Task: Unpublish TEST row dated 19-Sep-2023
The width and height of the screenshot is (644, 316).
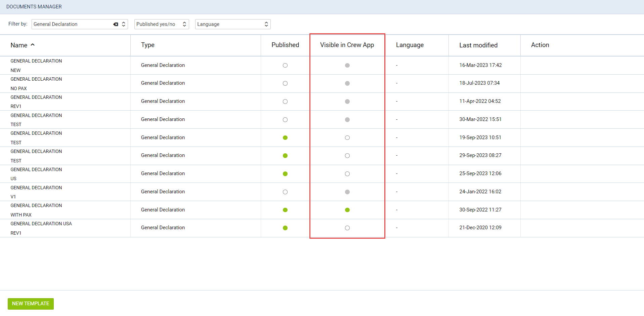Action: pos(285,137)
